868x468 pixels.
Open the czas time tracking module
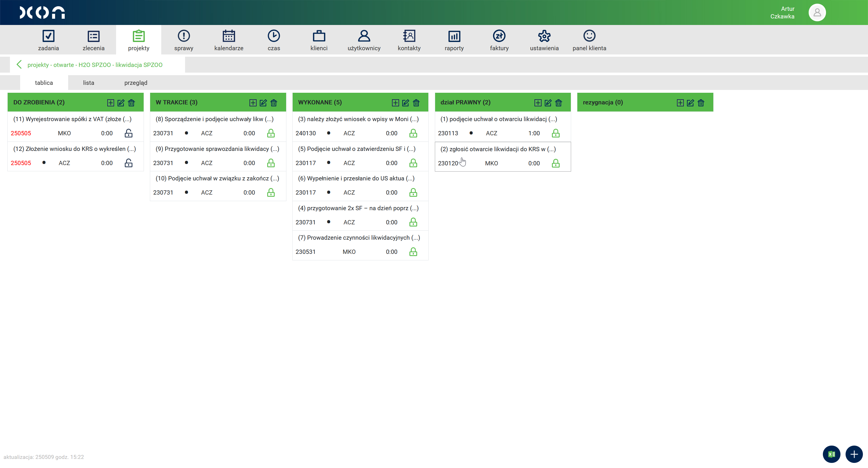click(274, 40)
